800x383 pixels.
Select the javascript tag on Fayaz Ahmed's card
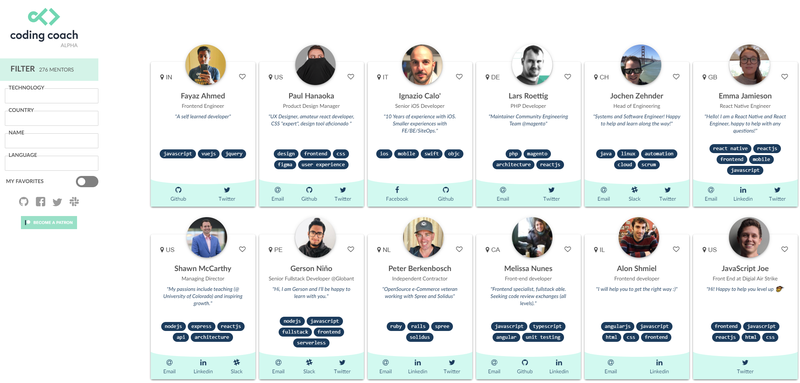(x=178, y=154)
